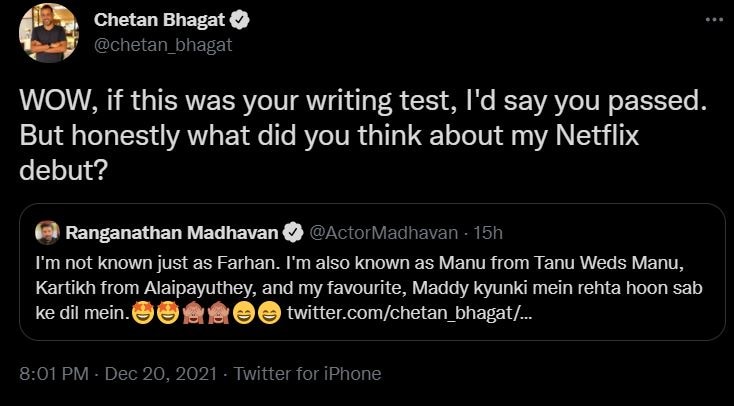734x406 pixels.
Task: Click the @ActorMadhavan handle
Action: [377, 233]
